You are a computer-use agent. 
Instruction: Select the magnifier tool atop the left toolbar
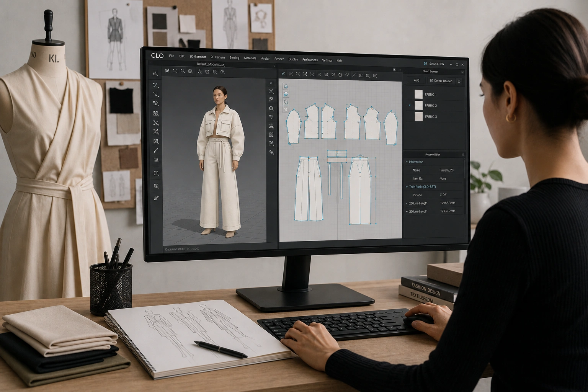click(x=155, y=74)
